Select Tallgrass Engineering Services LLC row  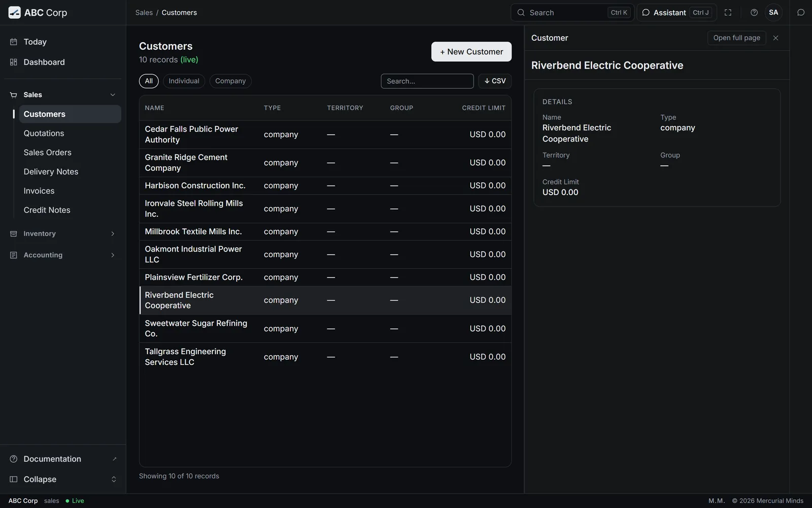[x=325, y=357]
